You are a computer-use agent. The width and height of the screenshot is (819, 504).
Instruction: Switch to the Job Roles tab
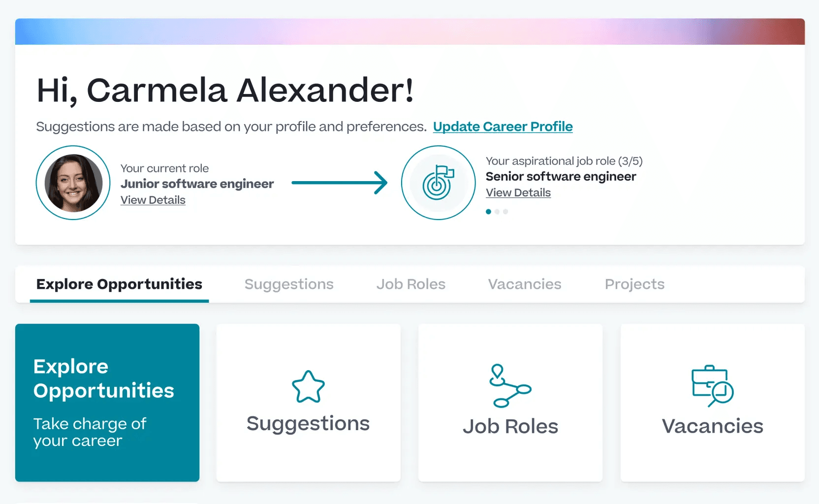click(410, 284)
